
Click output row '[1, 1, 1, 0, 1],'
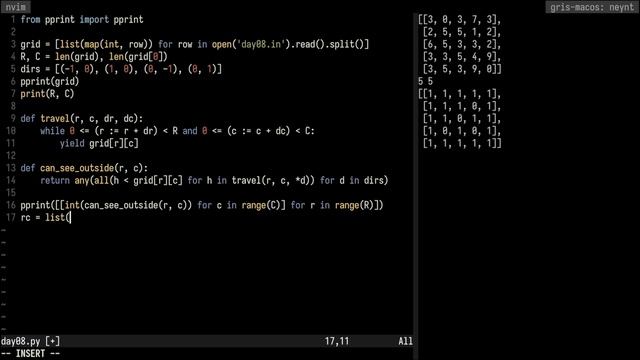click(462, 107)
